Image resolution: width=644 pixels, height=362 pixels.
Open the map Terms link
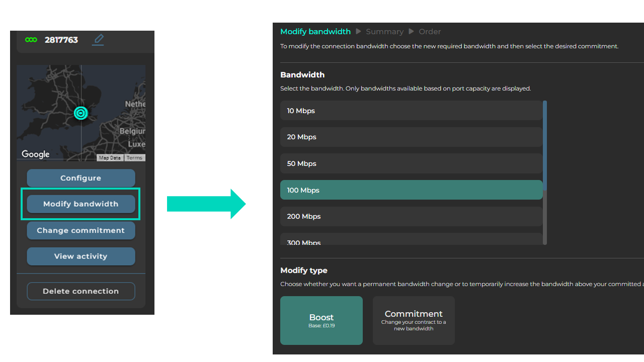[x=134, y=158]
